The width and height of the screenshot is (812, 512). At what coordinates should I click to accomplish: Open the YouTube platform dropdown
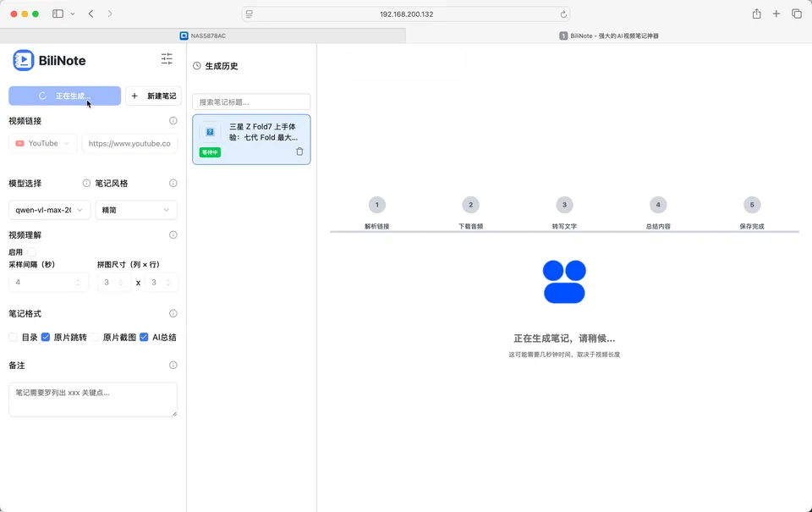[43, 144]
